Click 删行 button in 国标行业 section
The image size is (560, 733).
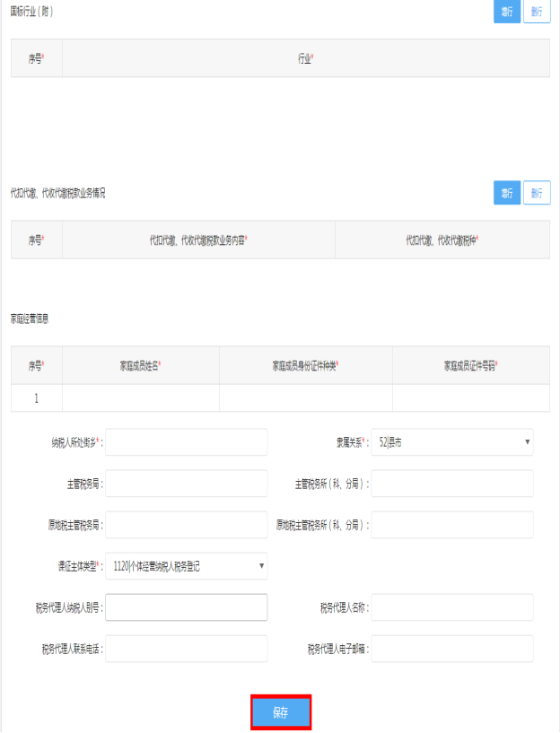tap(537, 12)
